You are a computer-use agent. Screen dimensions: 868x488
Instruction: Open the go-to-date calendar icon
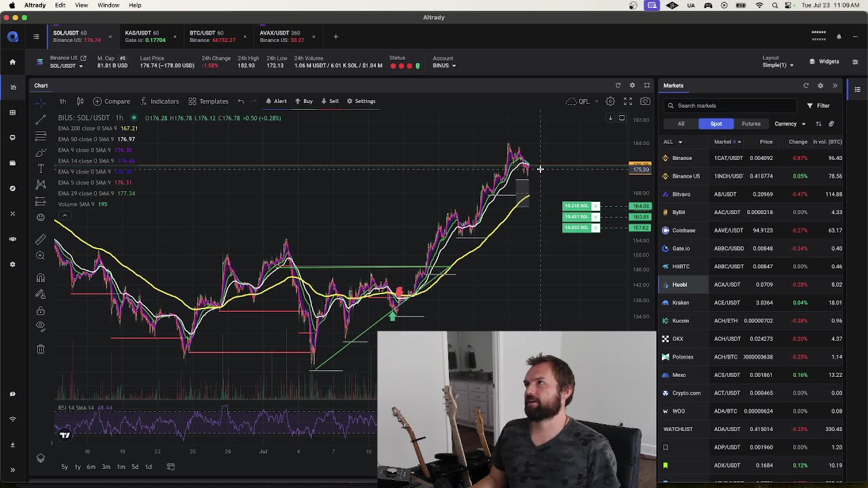click(x=171, y=466)
